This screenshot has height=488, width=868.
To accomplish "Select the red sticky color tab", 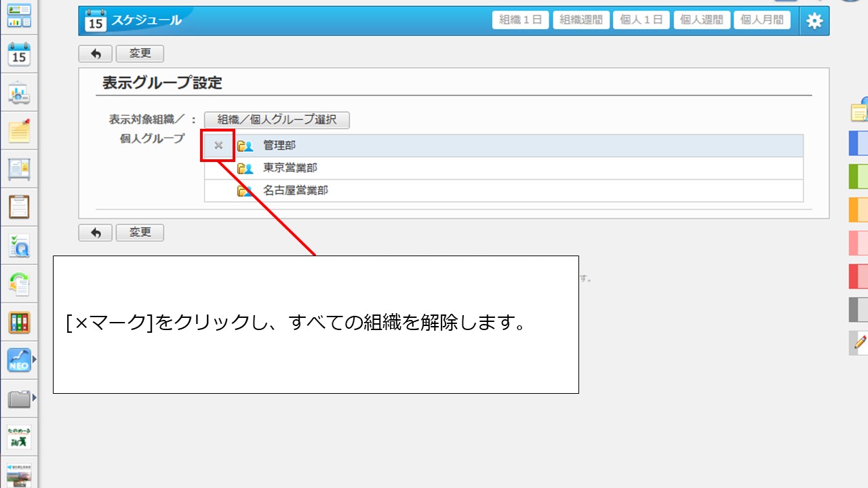I will coord(859,277).
